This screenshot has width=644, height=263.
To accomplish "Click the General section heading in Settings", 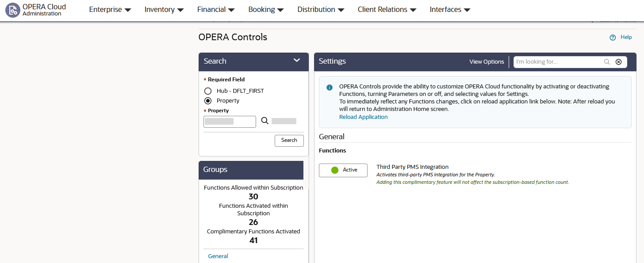I will (x=332, y=137).
